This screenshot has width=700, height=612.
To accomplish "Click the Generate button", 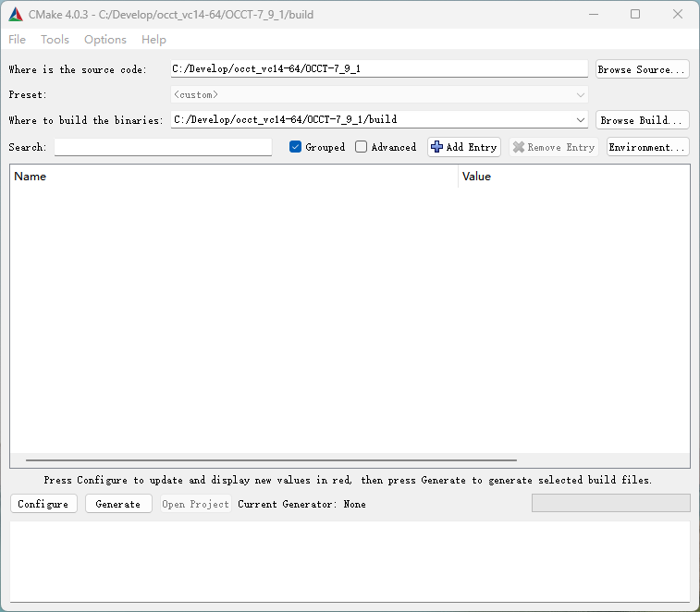I will coord(118,504).
